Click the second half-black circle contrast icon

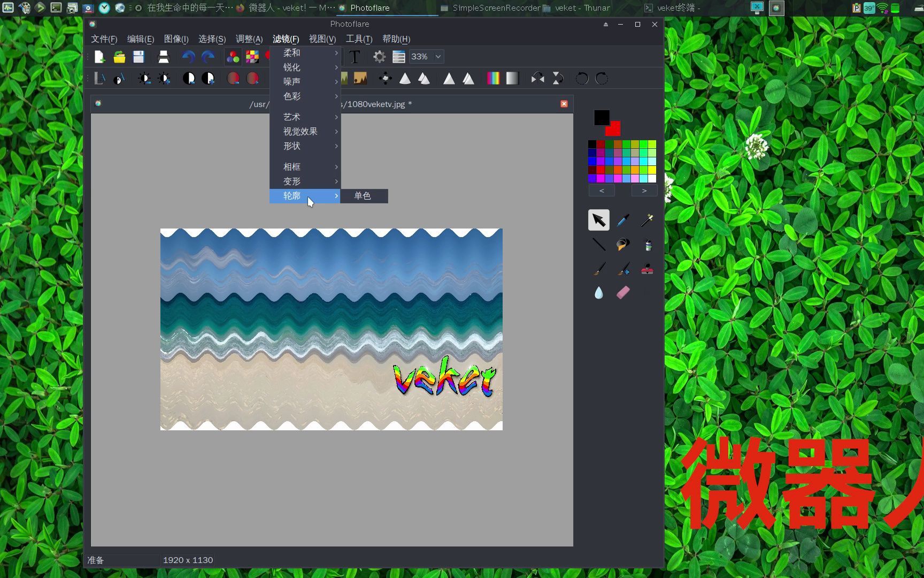pyautogui.click(x=208, y=79)
